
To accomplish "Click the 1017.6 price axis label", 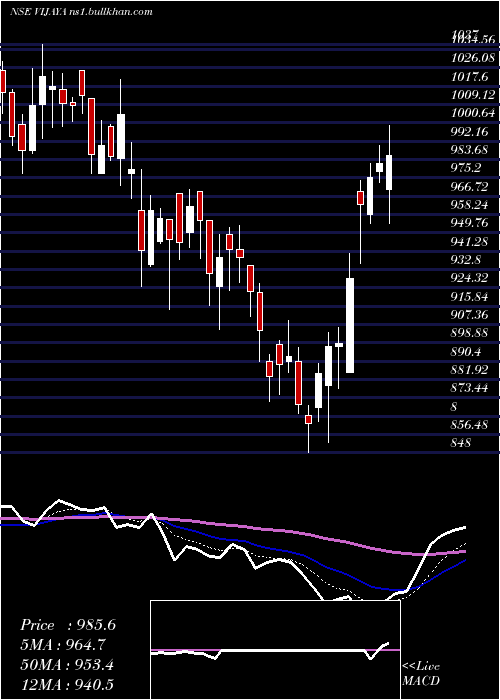I will pyautogui.click(x=470, y=77).
